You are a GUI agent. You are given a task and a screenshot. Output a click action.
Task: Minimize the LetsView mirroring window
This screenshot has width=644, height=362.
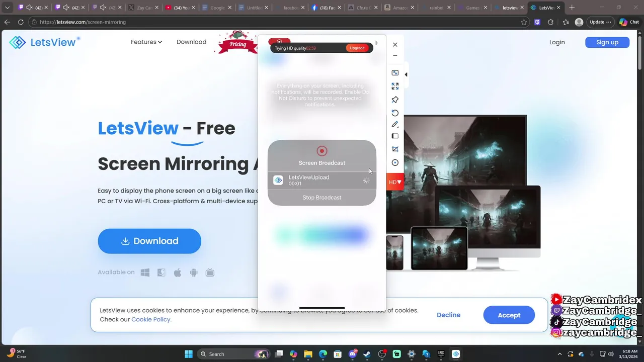click(395, 56)
